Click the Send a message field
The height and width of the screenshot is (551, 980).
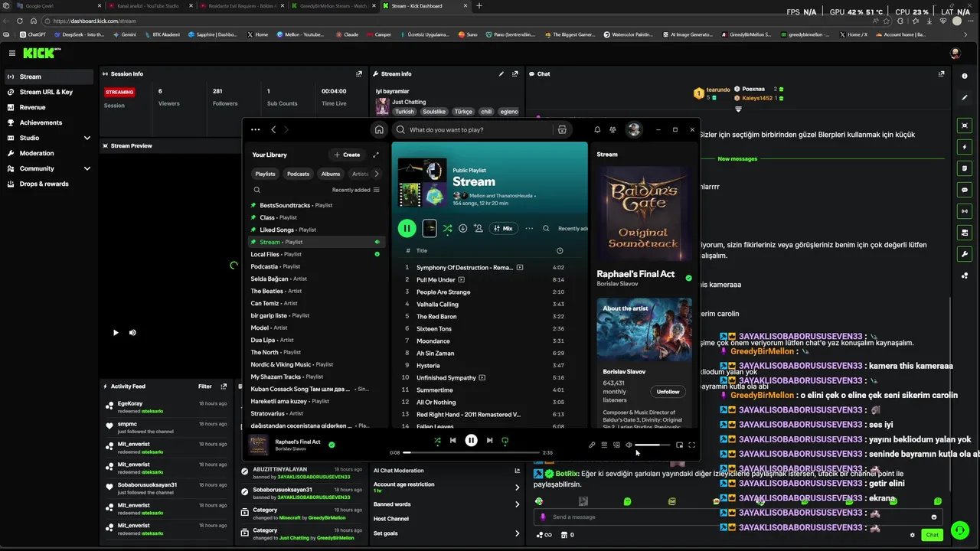(x=737, y=517)
